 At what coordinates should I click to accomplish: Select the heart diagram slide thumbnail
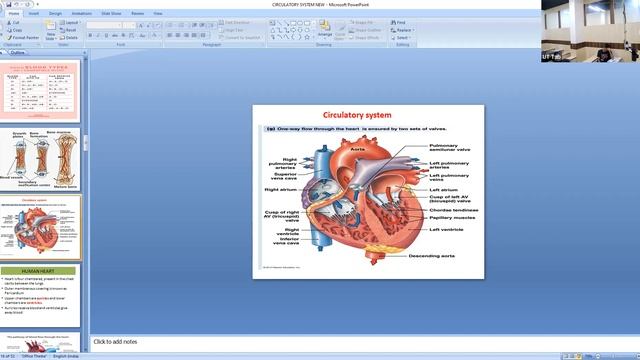pyautogui.click(x=40, y=227)
